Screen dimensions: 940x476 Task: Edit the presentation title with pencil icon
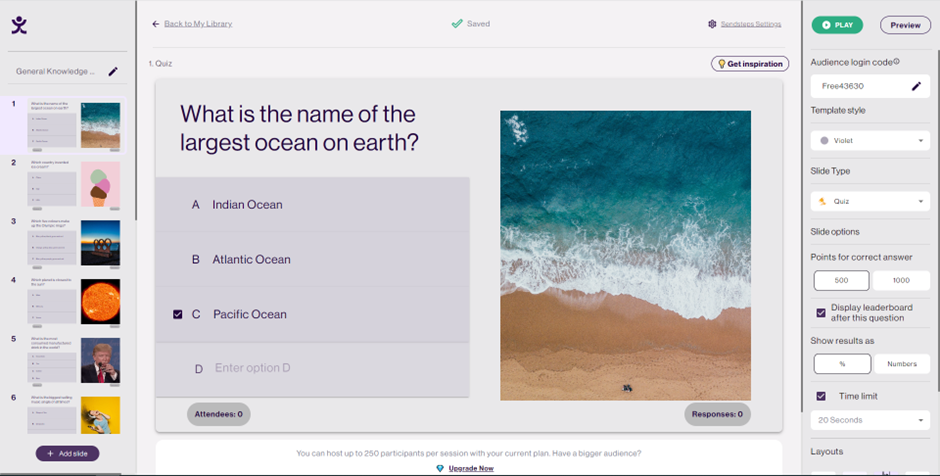pyautogui.click(x=113, y=71)
